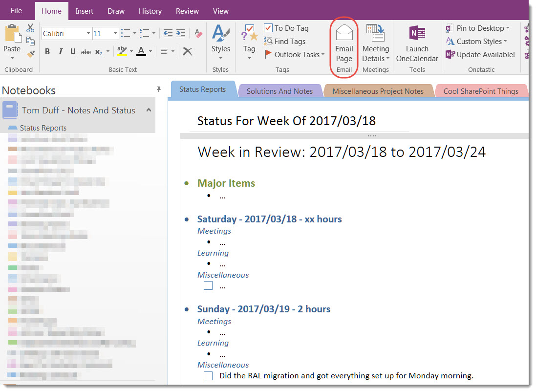Screen dimensions: 536x392
Task: Open the Calibri font name dropdown
Action: point(88,33)
